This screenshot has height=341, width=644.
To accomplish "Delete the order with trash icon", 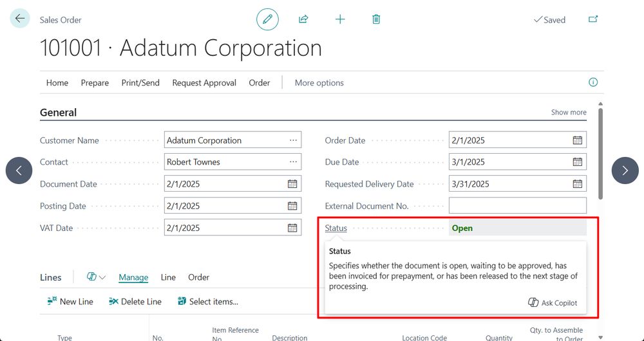I will pos(376,19).
